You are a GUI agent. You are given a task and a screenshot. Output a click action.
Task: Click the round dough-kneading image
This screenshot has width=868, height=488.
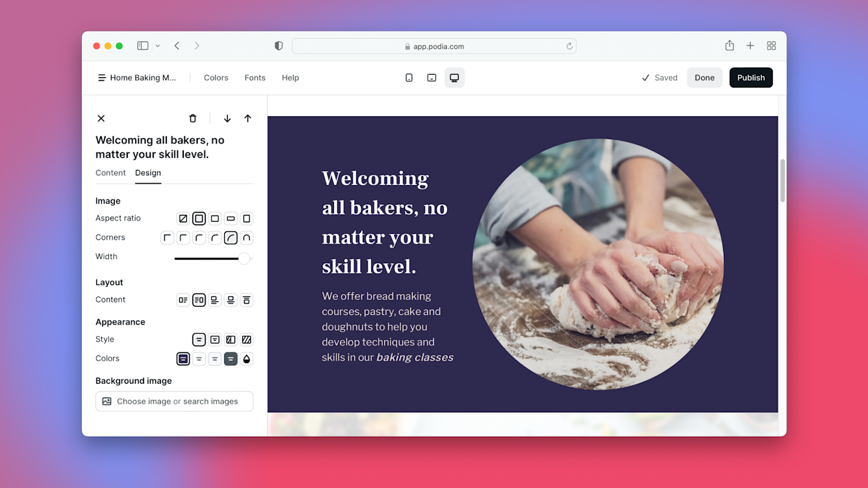pos(598,264)
